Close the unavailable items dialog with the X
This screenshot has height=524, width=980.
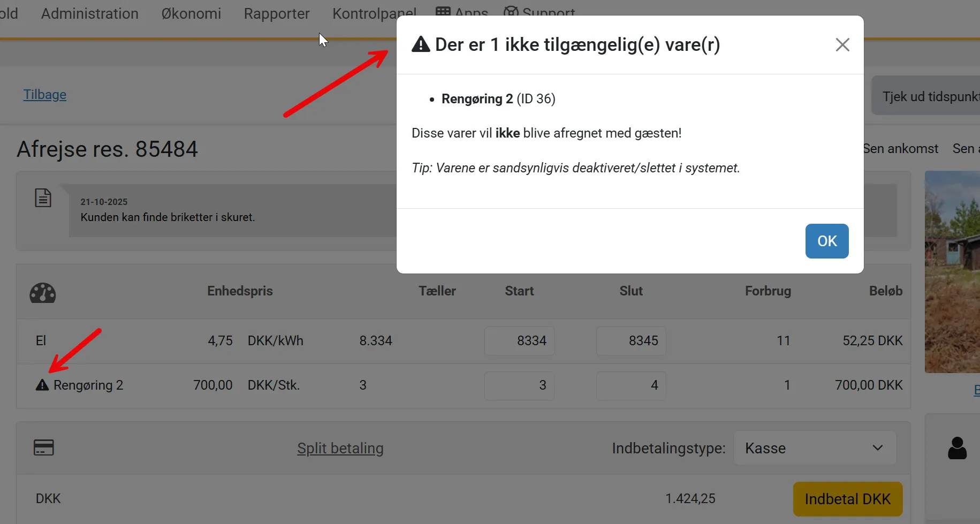click(842, 44)
